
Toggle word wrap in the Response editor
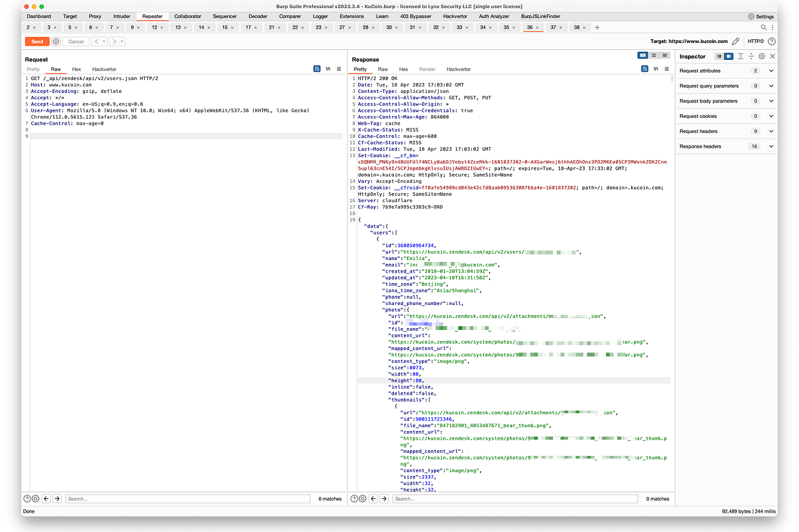645,69
